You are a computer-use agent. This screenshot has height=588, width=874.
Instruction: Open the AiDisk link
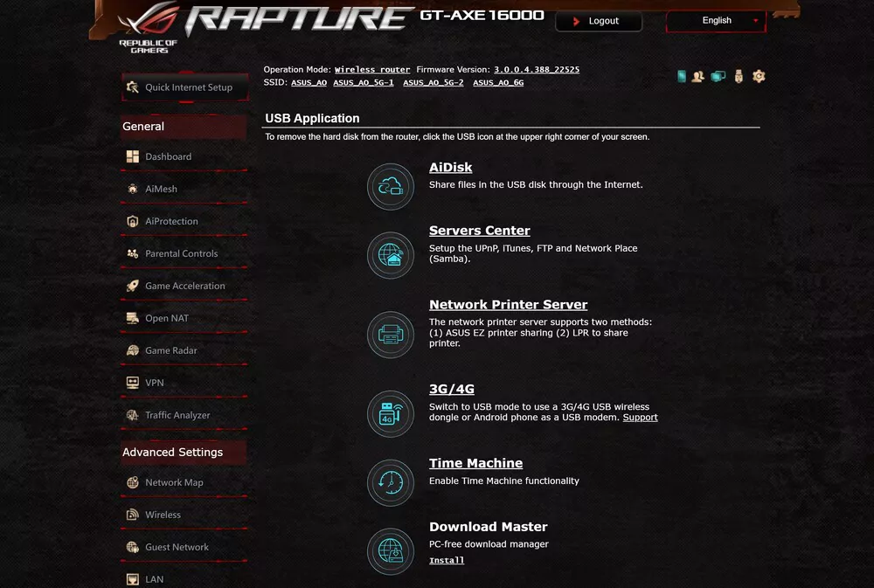pos(450,168)
